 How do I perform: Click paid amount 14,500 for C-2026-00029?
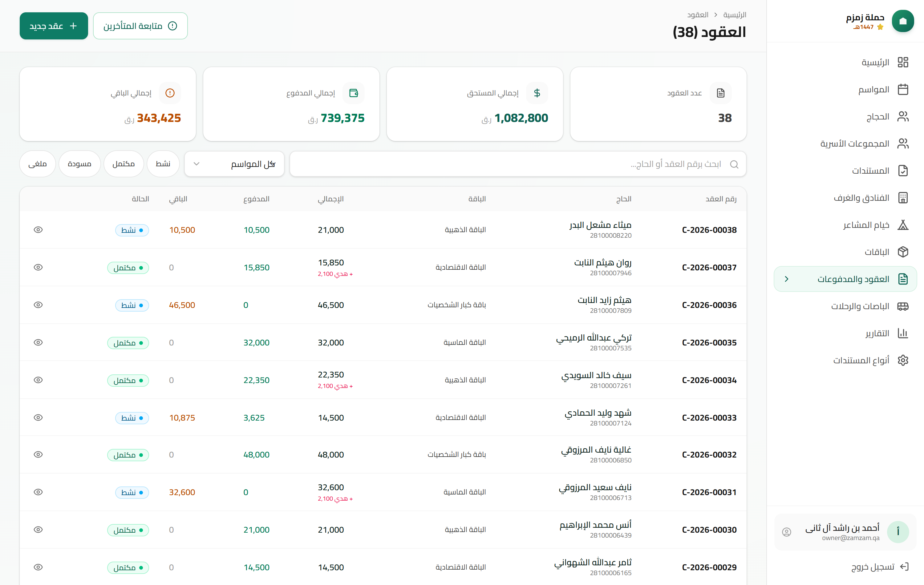256,567
